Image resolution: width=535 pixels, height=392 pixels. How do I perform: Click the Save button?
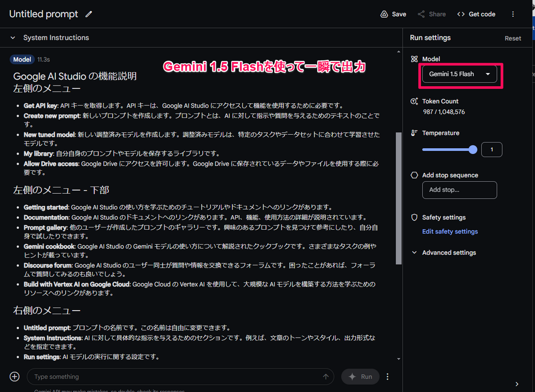393,14
